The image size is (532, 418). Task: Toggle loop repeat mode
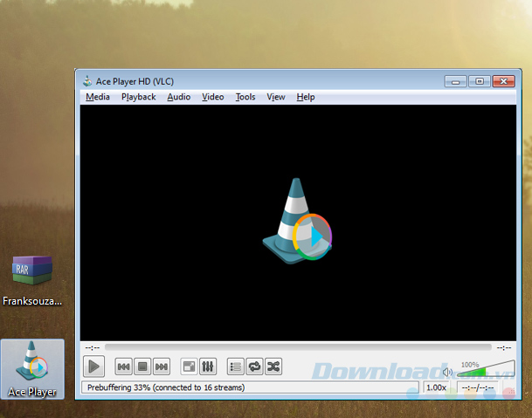coord(254,367)
